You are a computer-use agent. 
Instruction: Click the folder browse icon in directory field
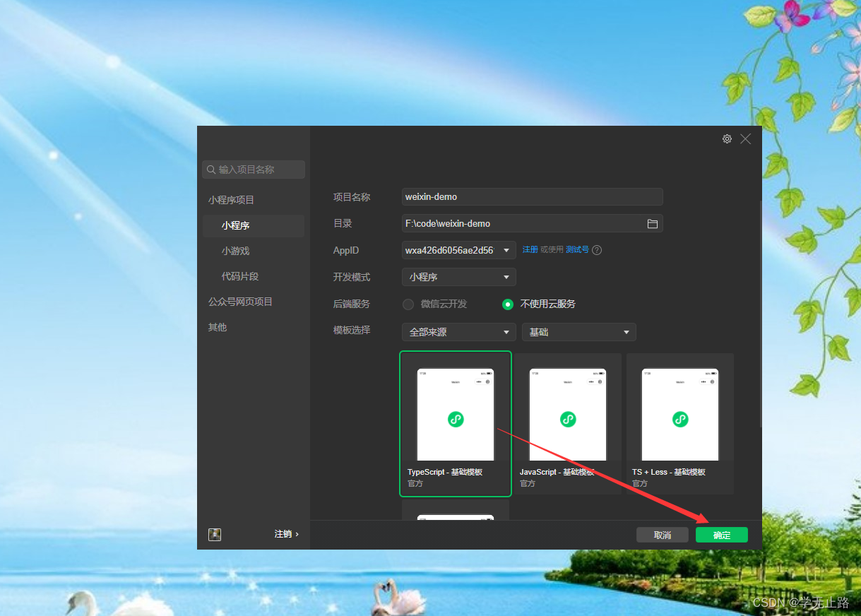652,223
